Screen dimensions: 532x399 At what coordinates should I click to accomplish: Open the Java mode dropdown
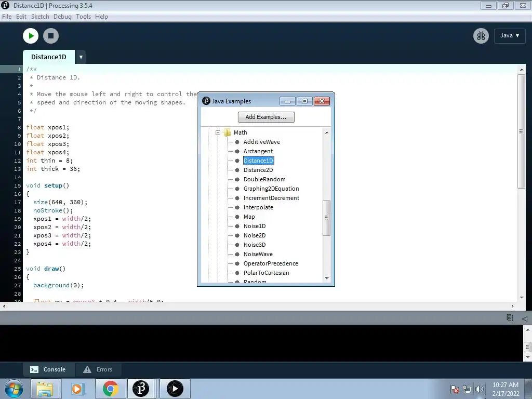510,36
